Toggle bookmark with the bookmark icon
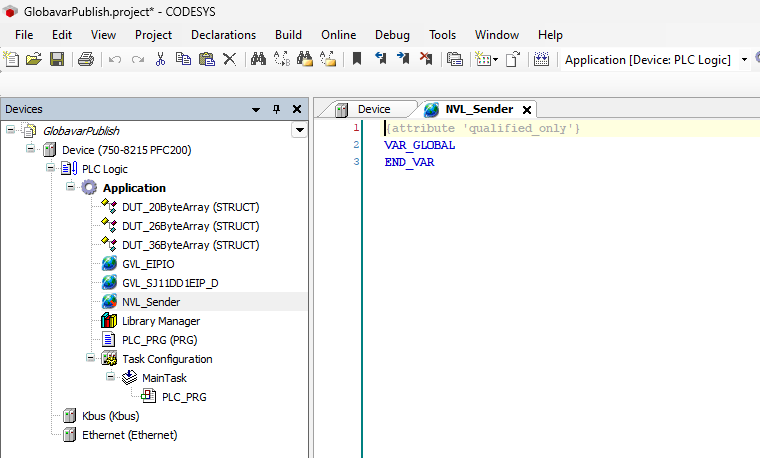The height and width of the screenshot is (458, 760). [357, 59]
